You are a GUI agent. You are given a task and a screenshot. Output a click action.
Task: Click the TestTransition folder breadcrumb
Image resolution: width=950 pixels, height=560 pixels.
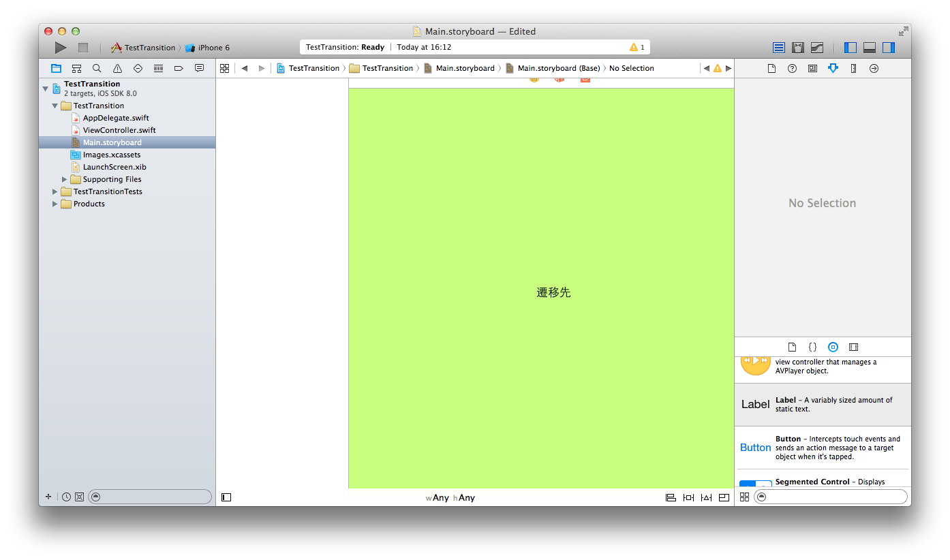(381, 68)
